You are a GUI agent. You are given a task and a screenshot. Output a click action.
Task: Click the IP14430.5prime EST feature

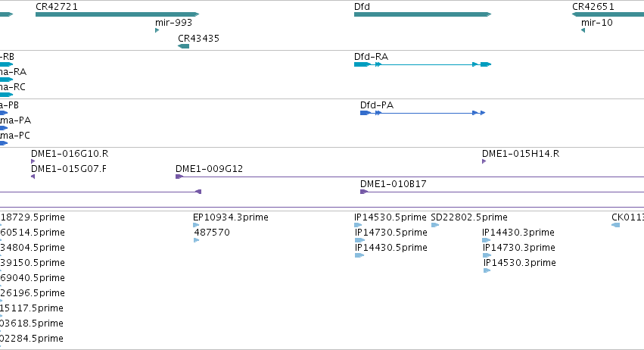pos(359,255)
